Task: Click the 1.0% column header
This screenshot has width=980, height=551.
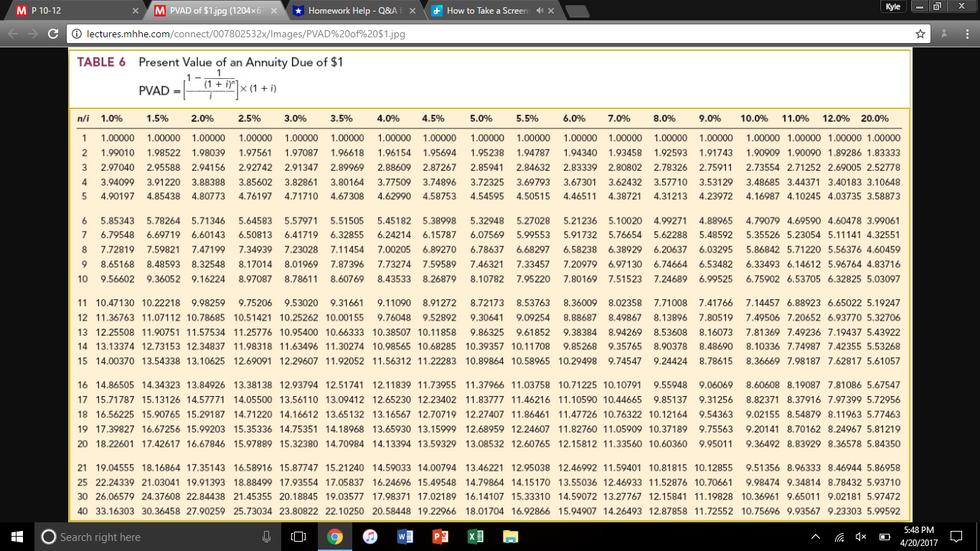Action: (x=111, y=118)
